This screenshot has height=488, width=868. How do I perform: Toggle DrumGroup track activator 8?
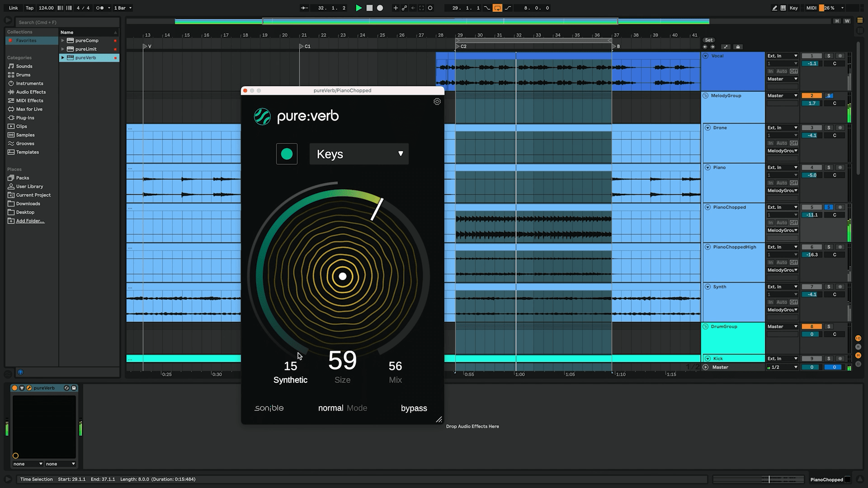(811, 327)
